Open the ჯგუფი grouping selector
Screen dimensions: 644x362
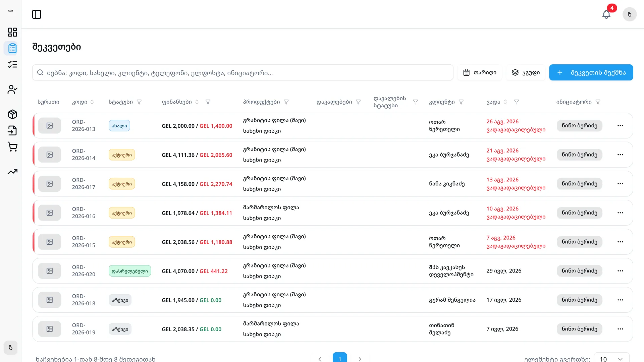pyautogui.click(x=526, y=72)
